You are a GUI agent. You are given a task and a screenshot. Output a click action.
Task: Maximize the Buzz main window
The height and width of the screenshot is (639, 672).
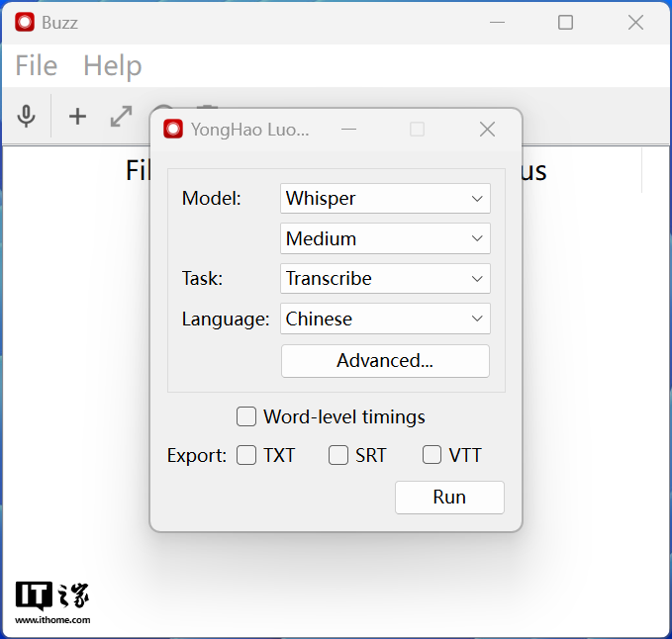[x=565, y=22]
